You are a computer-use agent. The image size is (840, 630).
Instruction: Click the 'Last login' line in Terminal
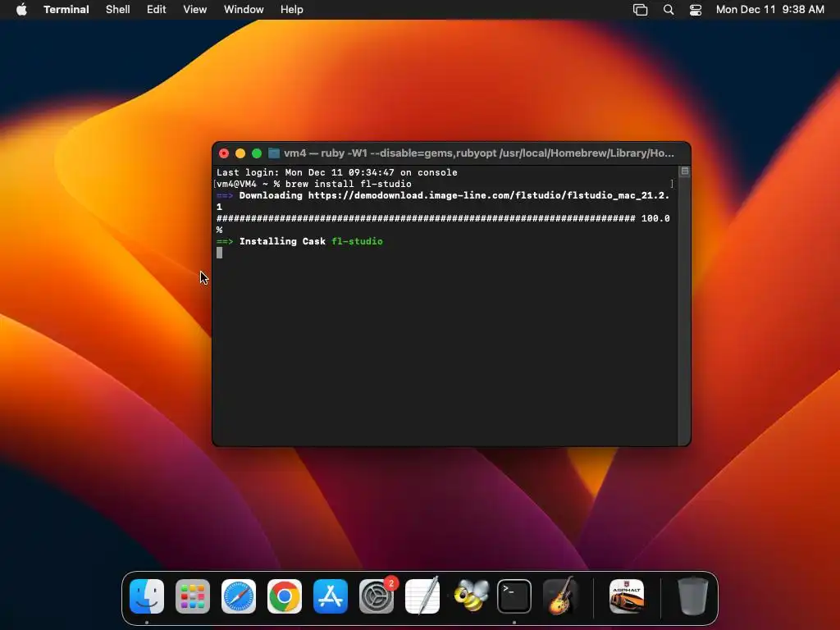point(337,172)
